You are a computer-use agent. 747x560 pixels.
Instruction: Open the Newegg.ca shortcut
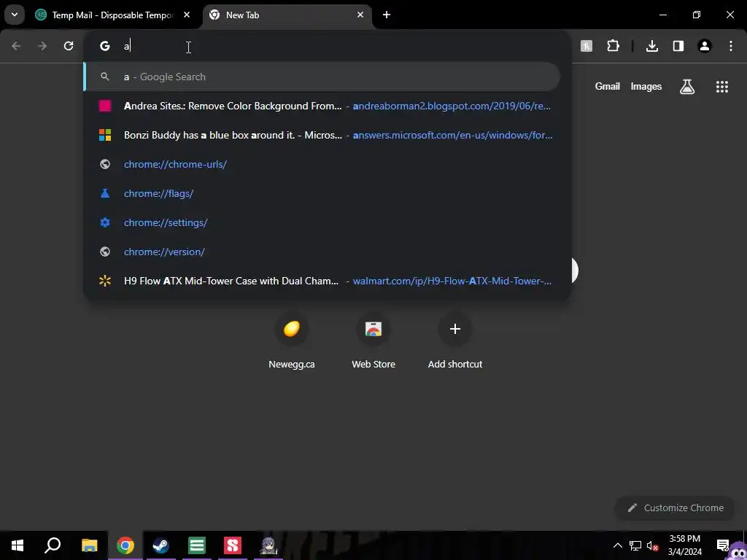point(292,342)
